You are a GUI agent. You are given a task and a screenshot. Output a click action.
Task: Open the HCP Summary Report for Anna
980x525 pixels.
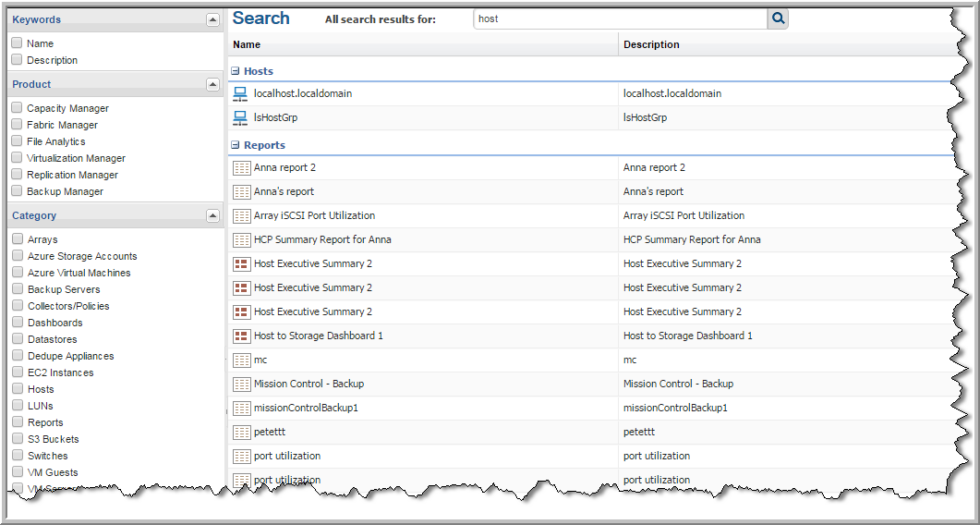point(322,239)
